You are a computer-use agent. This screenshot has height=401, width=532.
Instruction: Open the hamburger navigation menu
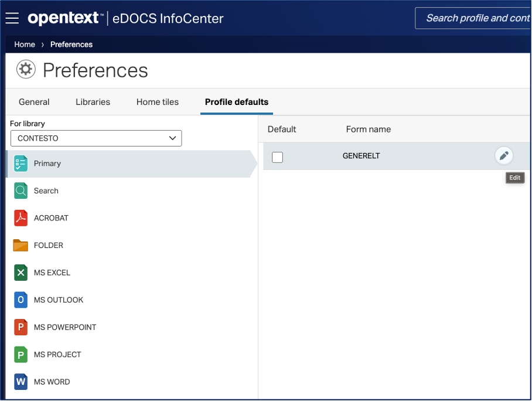pyautogui.click(x=12, y=18)
